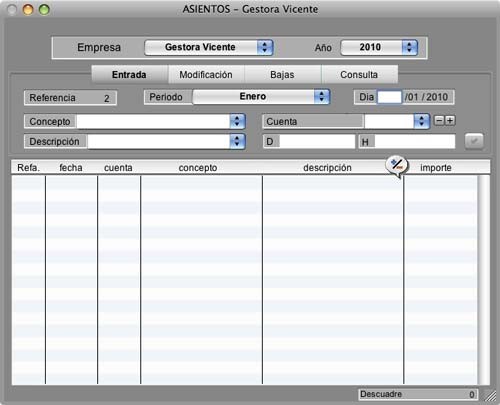Click the Referencia value 2
This screenshot has width=500, height=405.
coord(106,98)
